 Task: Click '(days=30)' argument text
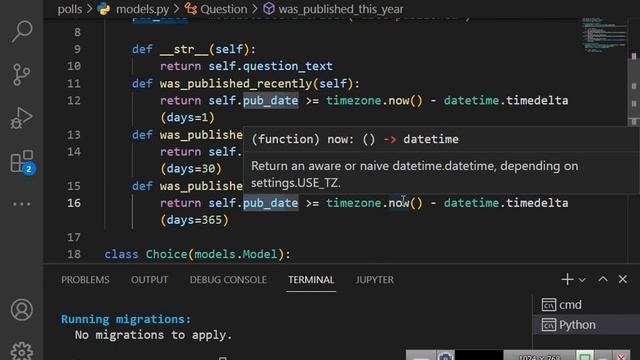pyautogui.click(x=191, y=169)
